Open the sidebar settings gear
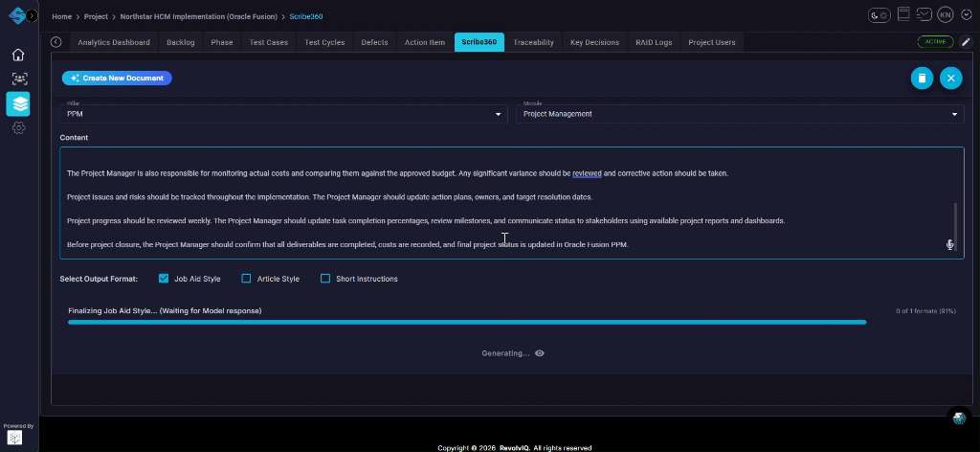The width and height of the screenshot is (980, 452). point(18,127)
